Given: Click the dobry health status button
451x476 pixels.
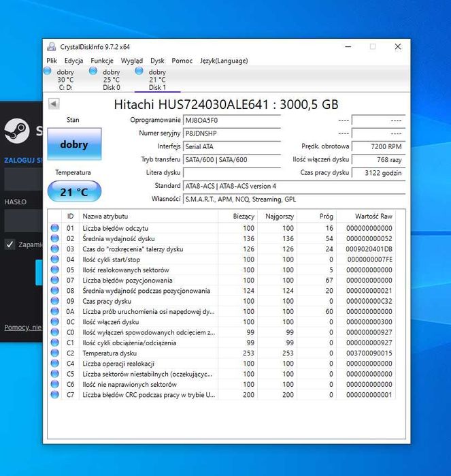Looking at the screenshot, I should coord(74,144).
